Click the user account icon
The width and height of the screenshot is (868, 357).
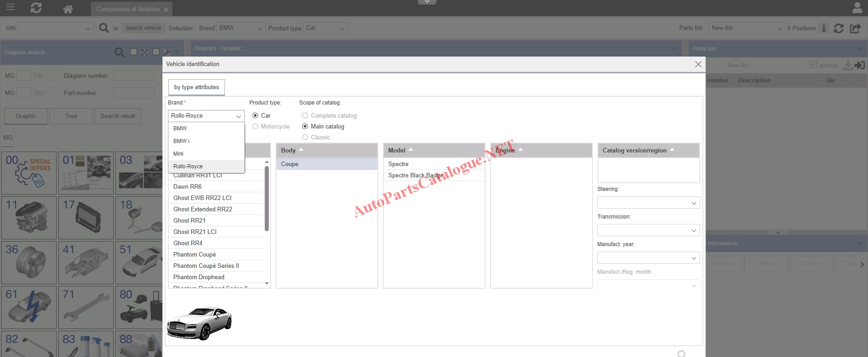pyautogui.click(x=857, y=8)
